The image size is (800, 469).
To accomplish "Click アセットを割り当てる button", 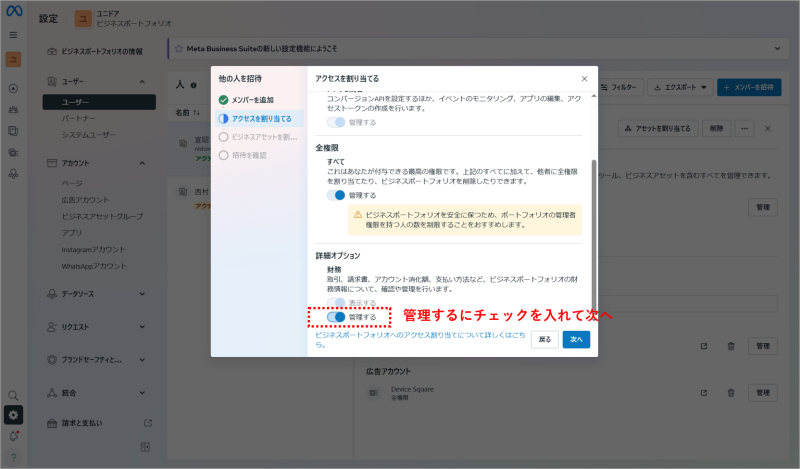I will pyautogui.click(x=658, y=129).
